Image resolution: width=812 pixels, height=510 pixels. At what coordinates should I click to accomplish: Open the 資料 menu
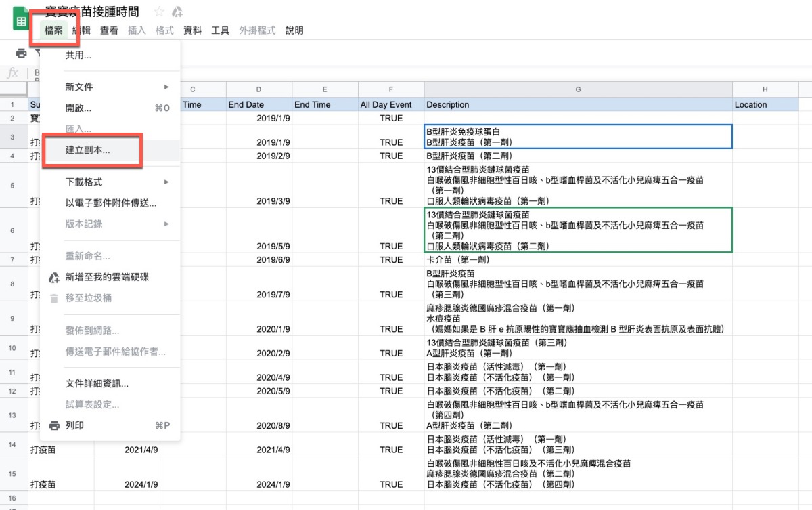coord(192,30)
